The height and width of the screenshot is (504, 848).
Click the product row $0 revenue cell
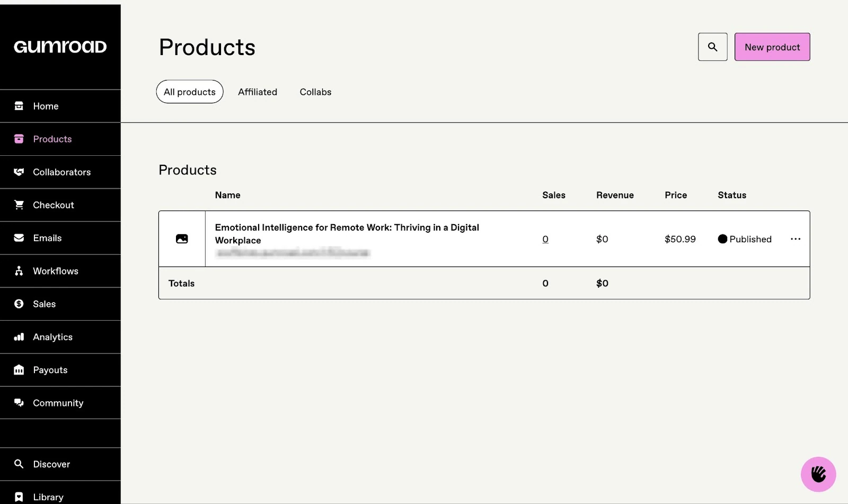[602, 239]
